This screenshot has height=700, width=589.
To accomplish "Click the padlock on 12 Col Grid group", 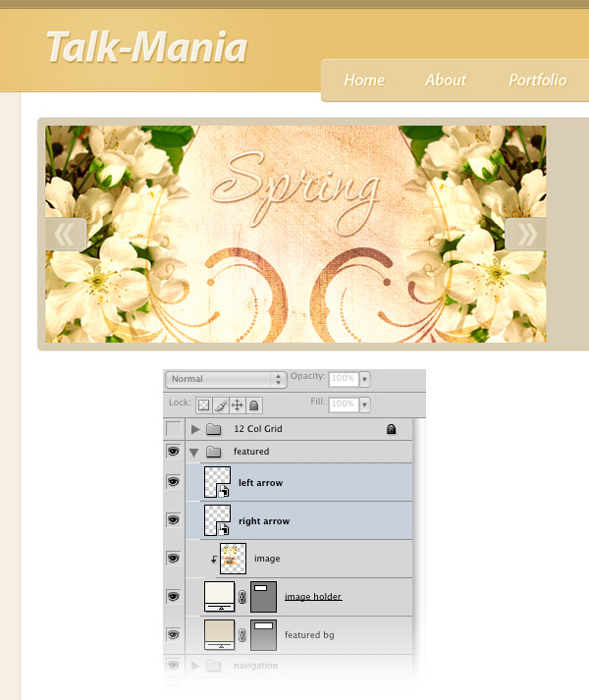I will click(391, 429).
